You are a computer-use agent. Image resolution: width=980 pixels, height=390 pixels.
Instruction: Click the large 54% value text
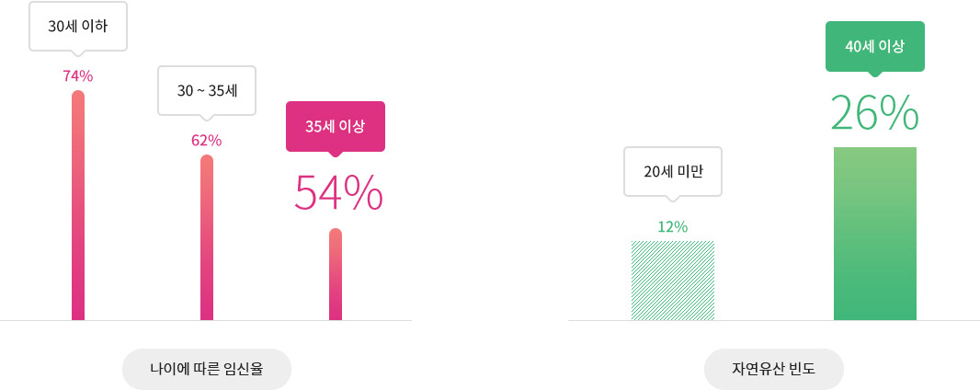tap(338, 192)
